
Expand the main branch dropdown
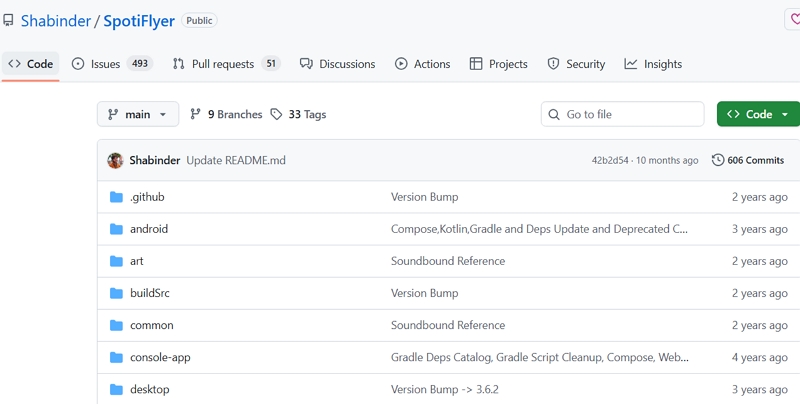[138, 114]
